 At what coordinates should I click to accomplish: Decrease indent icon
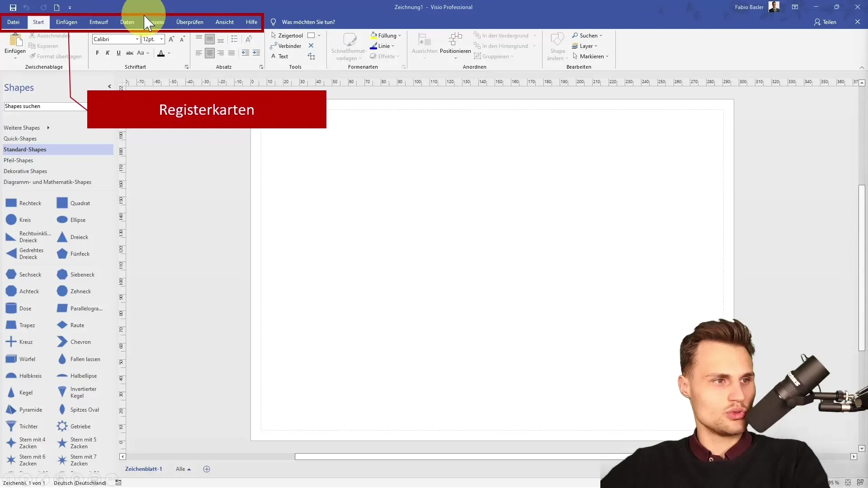(245, 53)
